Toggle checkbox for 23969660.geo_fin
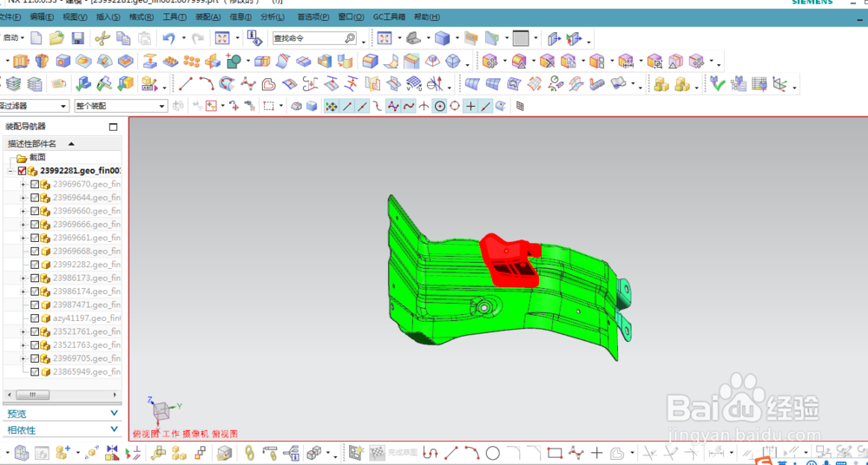Viewport: 868px width, 465px height. point(35,211)
